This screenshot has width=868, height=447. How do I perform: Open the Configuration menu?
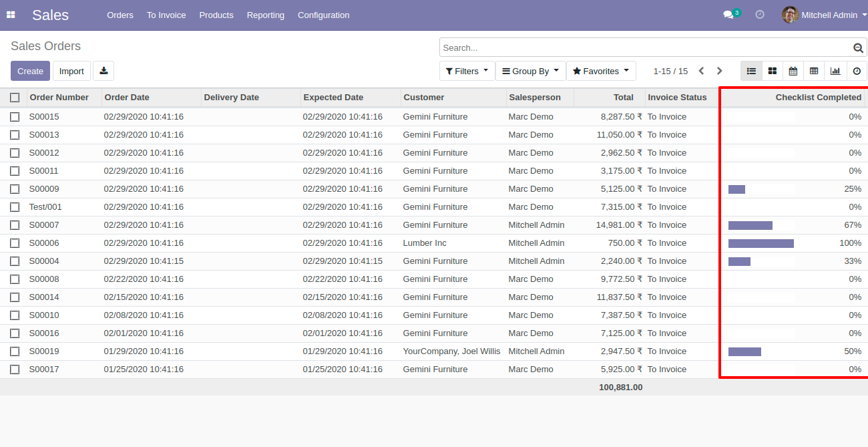tap(324, 15)
